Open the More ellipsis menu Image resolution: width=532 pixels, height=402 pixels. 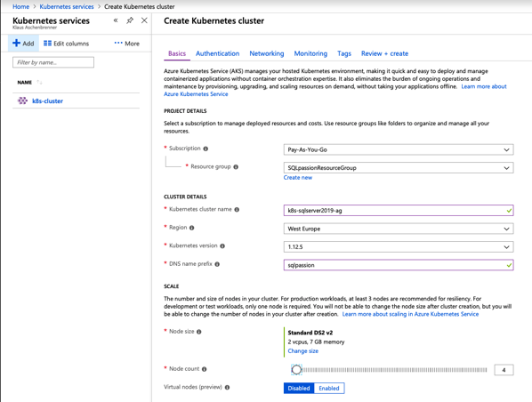click(x=127, y=44)
